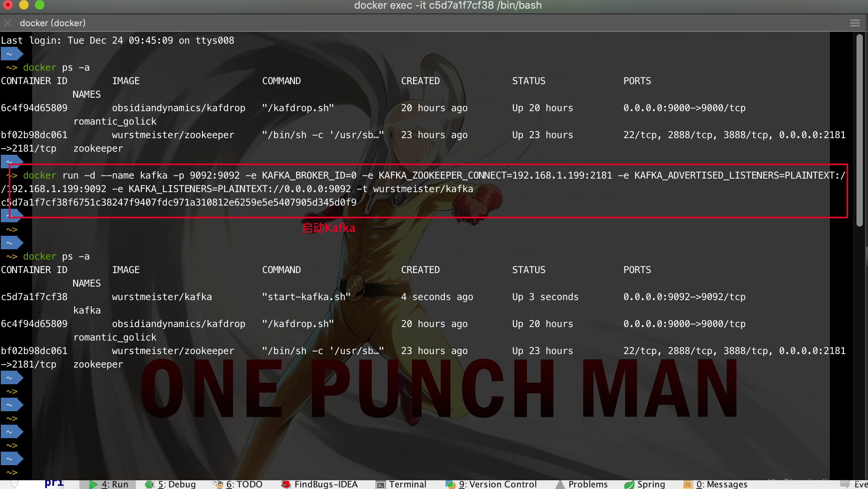Click the kafka container ID c5d7a1f7cf38
Image resolution: width=868 pixels, height=489 pixels.
(34, 297)
